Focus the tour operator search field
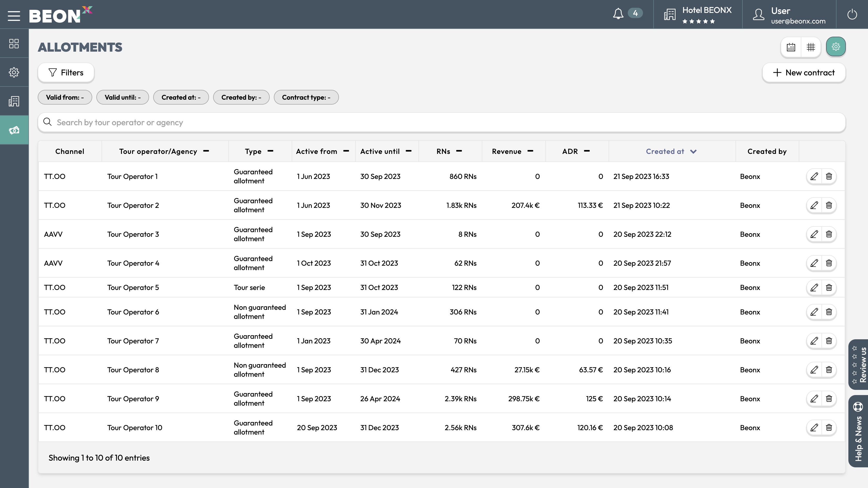This screenshot has width=868, height=488. pyautogui.click(x=441, y=122)
